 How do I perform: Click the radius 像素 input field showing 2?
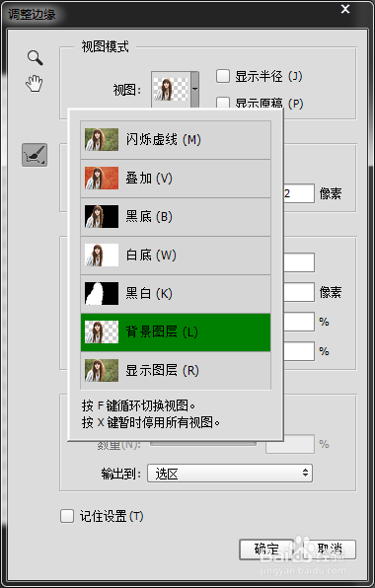(x=299, y=193)
